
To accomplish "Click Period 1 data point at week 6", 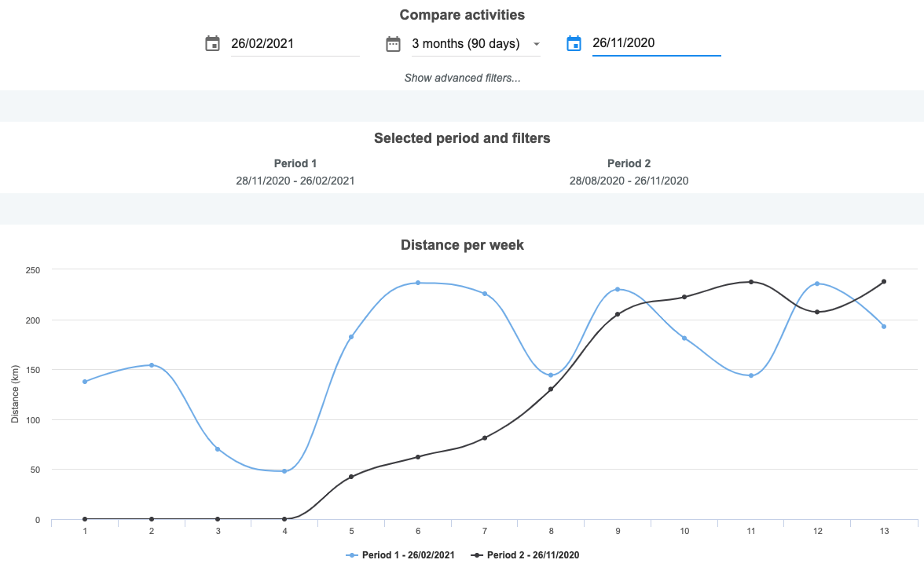I will (x=418, y=283).
